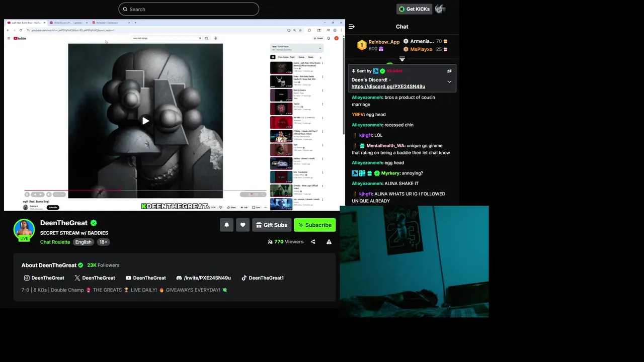The image size is (644, 362).
Task: Open the user avatar menu at top right
Action: [440, 9]
